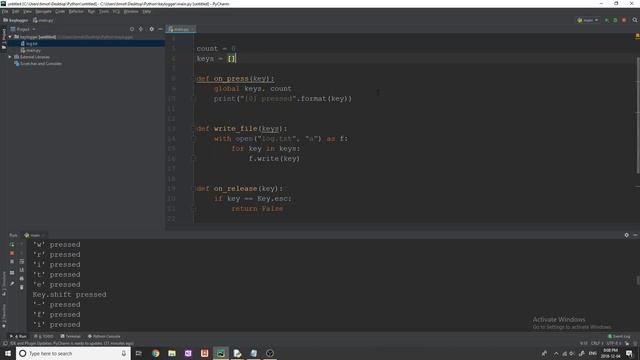Viewport: 640px width, 360px height.
Task: Open the Event Log
Action: [x=619, y=336]
